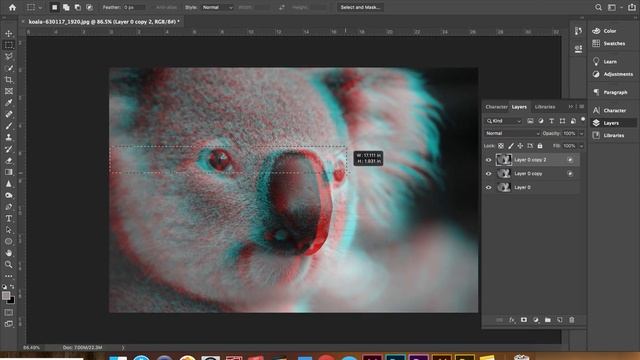The height and width of the screenshot is (360, 640).
Task: Add a layer mask
Action: click(x=524, y=320)
